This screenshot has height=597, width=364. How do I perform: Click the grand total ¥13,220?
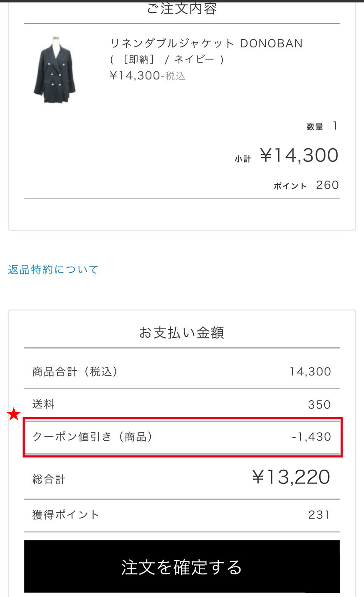coord(291,477)
